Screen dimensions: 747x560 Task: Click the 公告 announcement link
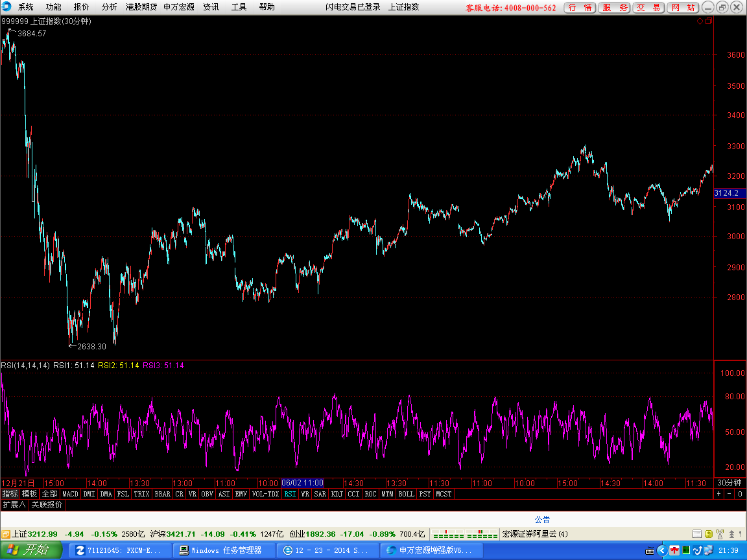[x=542, y=519]
